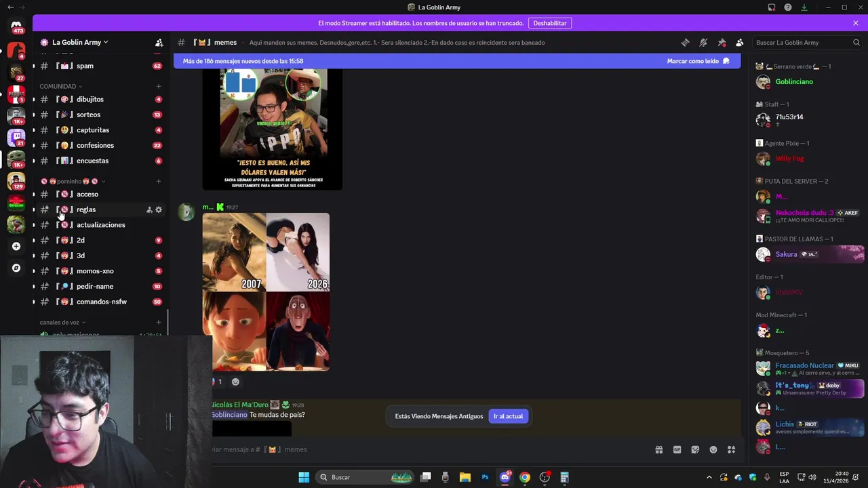Open Windows Start menu button
This screenshot has width=868, height=488.
click(x=304, y=477)
